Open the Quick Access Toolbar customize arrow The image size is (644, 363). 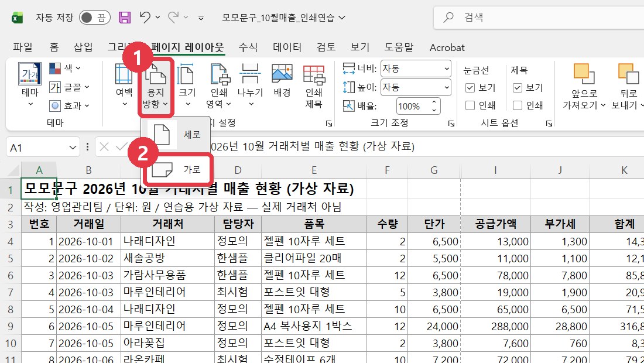coord(201,18)
